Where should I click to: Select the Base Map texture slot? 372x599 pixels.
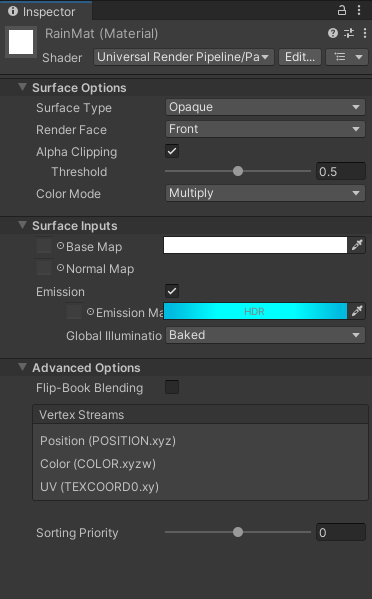click(x=44, y=245)
